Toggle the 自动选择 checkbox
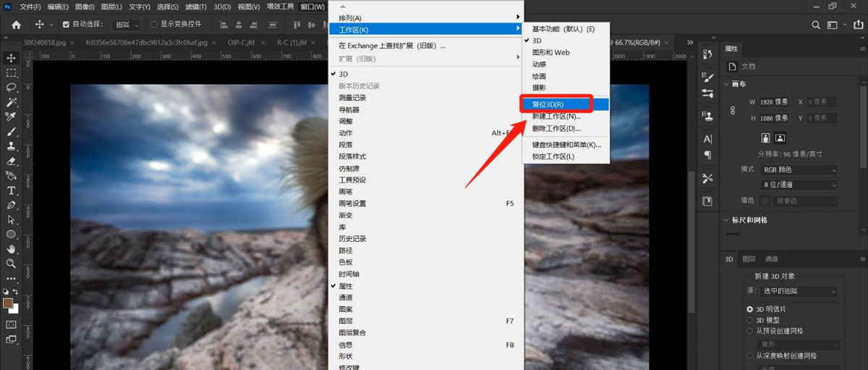868x370 pixels. tap(66, 25)
